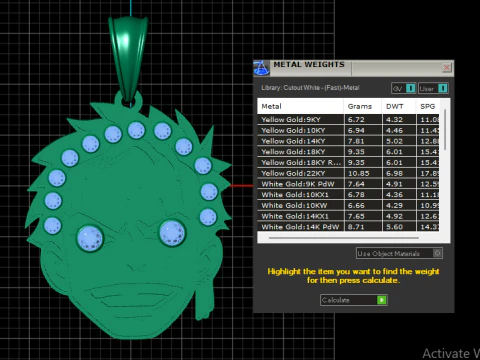Image resolution: width=480 pixels, height=360 pixels.
Task: Click the 10.85 grams value
Action: pyautogui.click(x=358, y=173)
